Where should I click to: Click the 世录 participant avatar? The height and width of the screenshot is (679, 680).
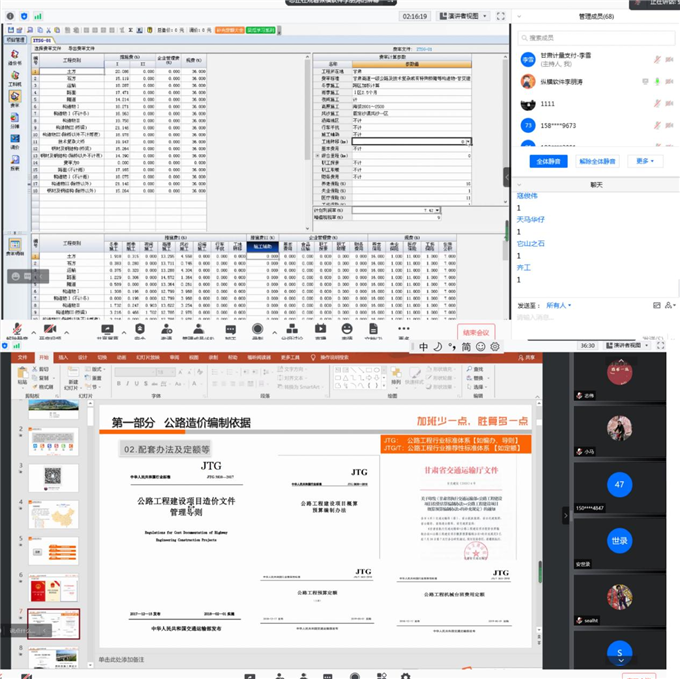[620, 541]
